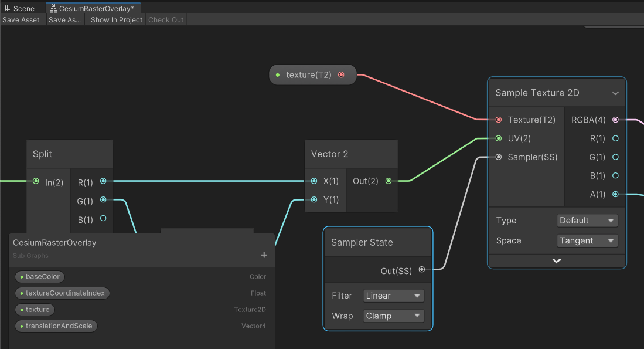The height and width of the screenshot is (349, 644).
Task: Click the texture(T2) property output port
Action: point(341,75)
